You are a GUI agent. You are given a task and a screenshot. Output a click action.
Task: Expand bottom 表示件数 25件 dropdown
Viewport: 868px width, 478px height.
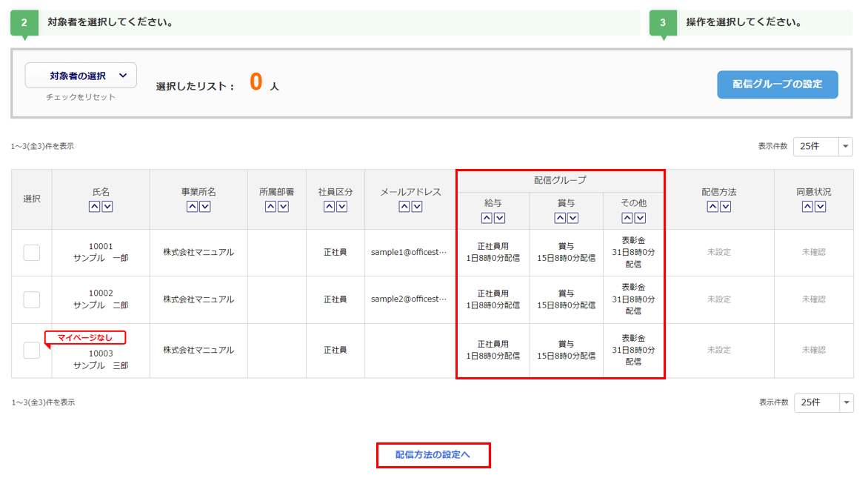tap(823, 402)
